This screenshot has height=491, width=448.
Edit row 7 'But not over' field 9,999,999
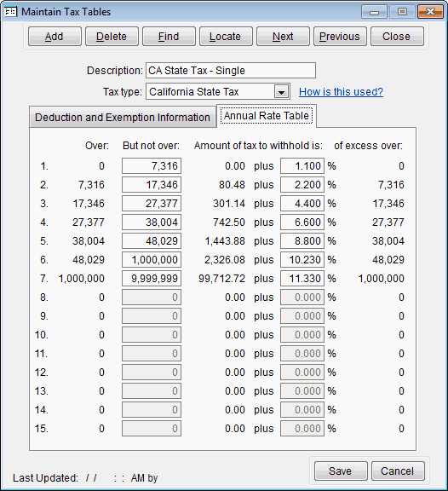pos(152,279)
